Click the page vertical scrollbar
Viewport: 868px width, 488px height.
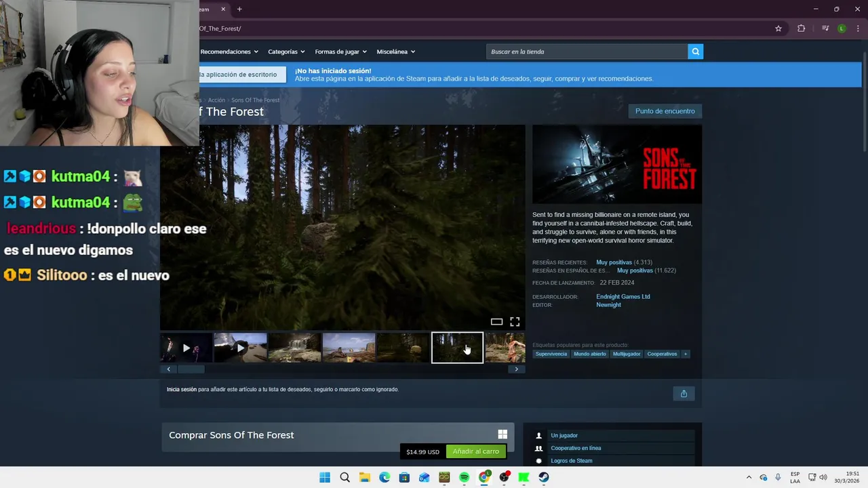[864, 100]
